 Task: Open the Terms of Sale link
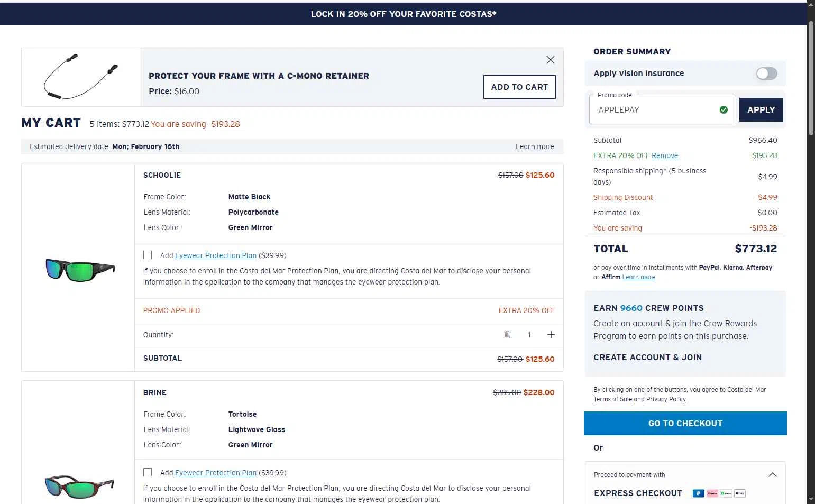[x=613, y=399]
